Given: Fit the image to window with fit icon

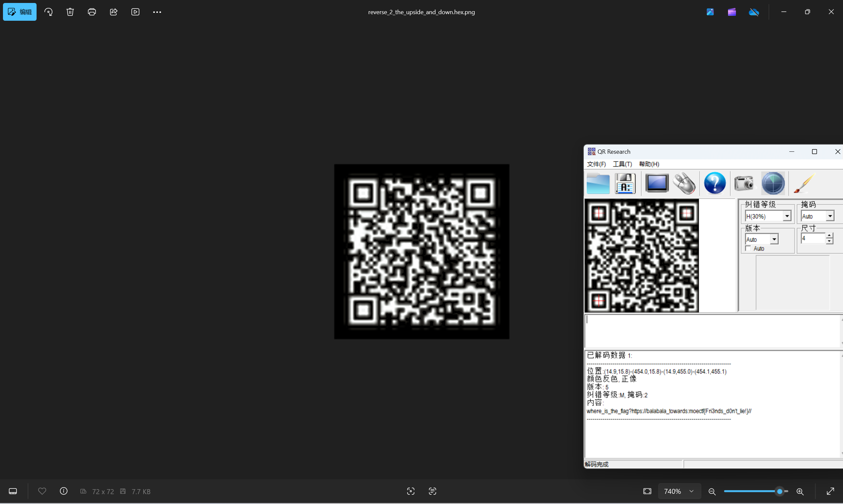Looking at the screenshot, I should (647, 491).
